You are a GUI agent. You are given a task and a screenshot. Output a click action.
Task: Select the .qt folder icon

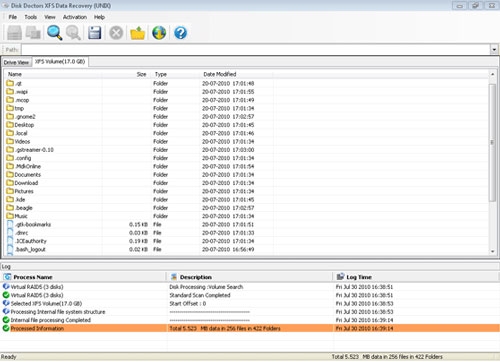pyautogui.click(x=10, y=83)
